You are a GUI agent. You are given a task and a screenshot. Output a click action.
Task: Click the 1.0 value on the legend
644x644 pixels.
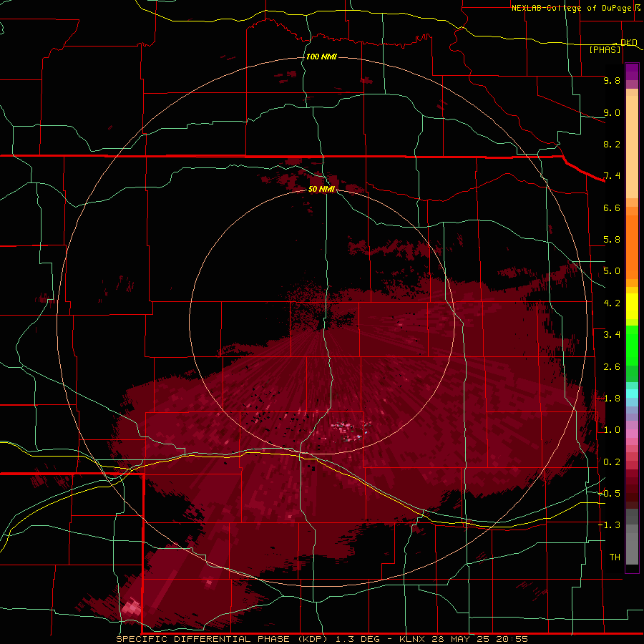pos(612,430)
